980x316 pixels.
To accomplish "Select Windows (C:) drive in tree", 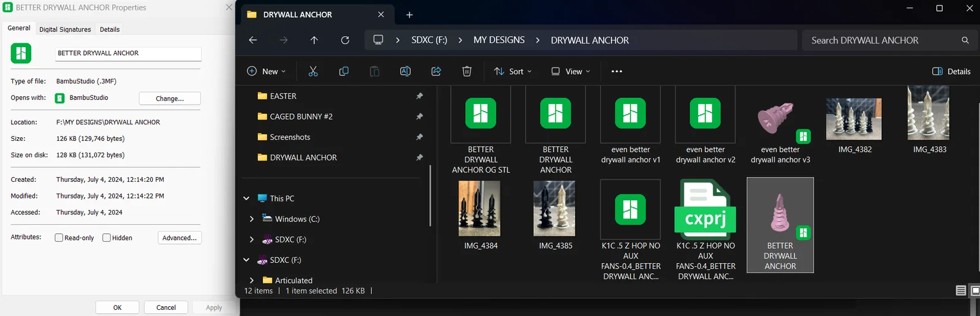I will pyautogui.click(x=297, y=219).
